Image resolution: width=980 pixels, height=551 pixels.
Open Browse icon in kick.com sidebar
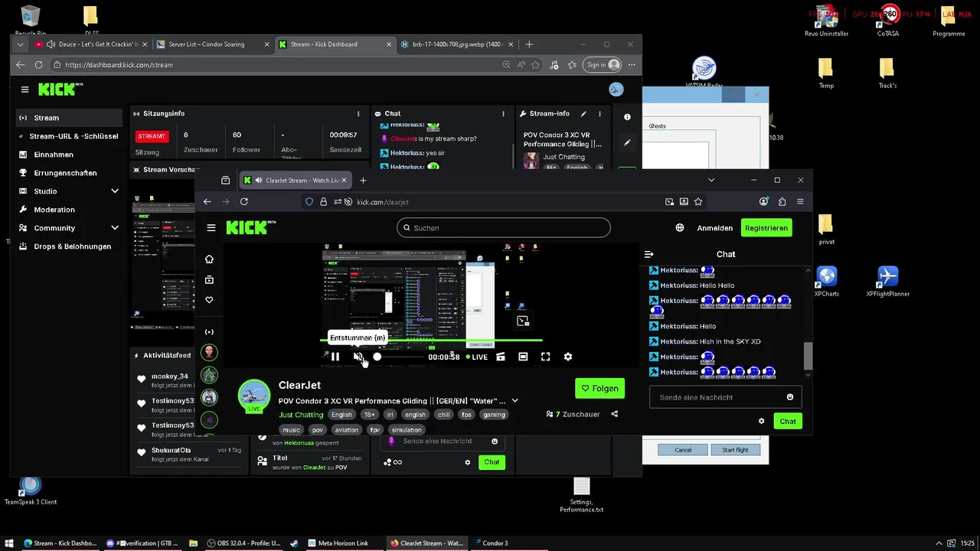point(209,280)
